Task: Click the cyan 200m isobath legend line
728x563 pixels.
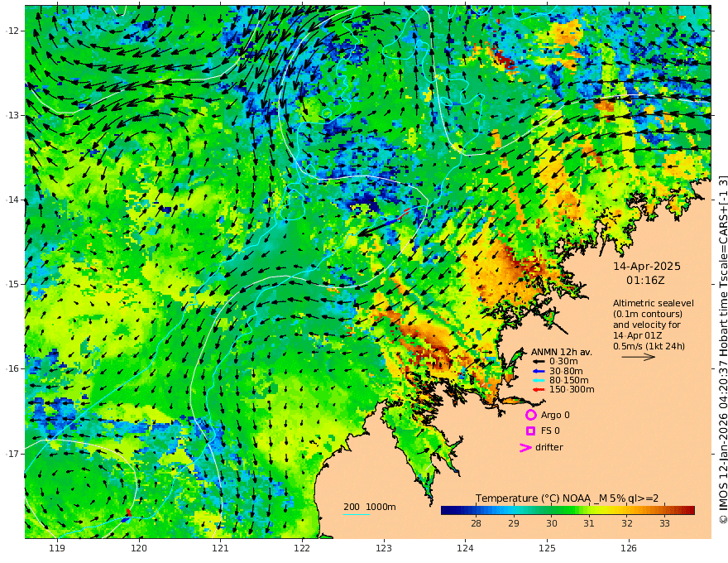Action: tap(356, 514)
